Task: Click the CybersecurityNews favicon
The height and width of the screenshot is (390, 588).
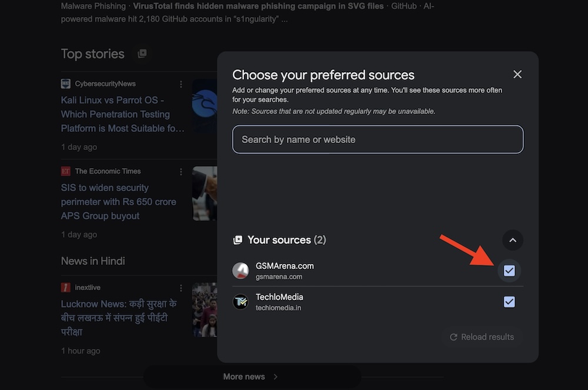Action: [x=66, y=84]
